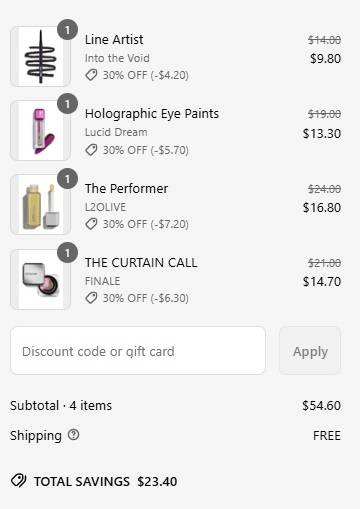The image size is (360, 509).
Task: Click the Holographic Eye Paints discount tag icon
Action: click(x=91, y=150)
